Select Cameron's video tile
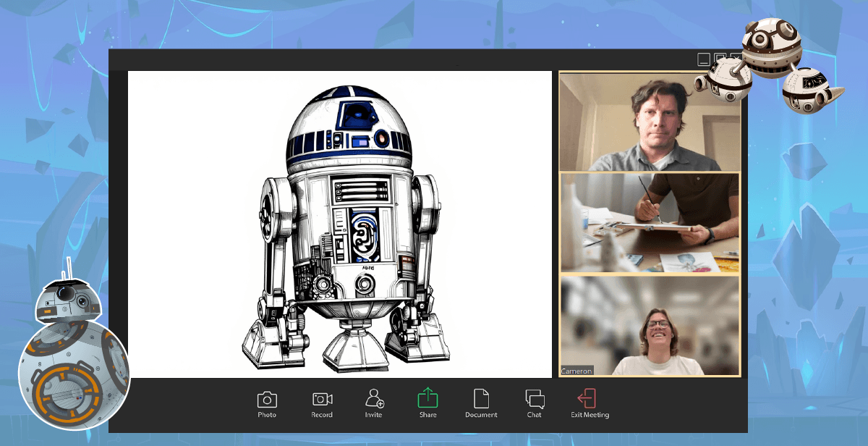This screenshot has width=868, height=446. [x=650, y=325]
